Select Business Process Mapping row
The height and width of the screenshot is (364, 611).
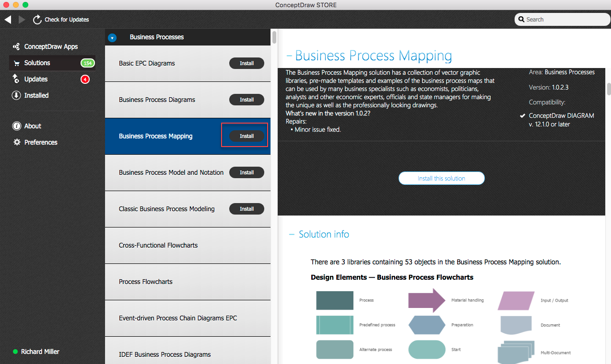click(188, 136)
